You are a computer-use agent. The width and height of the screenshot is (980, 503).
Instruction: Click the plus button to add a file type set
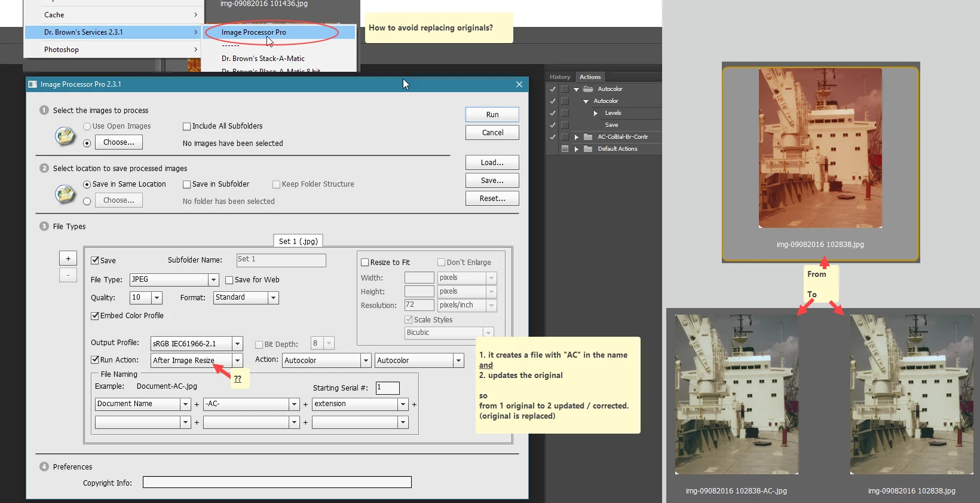(68, 258)
